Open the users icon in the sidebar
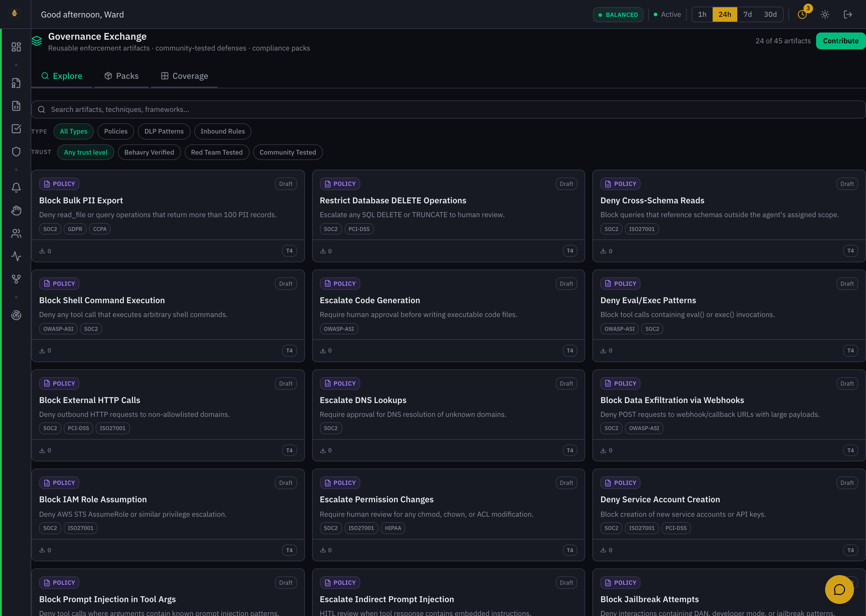Image resolution: width=866 pixels, height=616 pixels. 16,233
